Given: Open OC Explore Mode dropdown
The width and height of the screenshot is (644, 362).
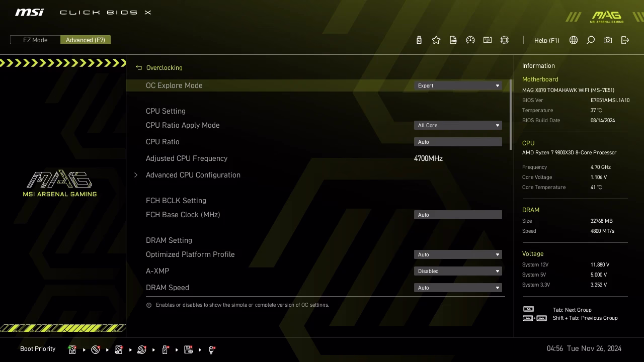Looking at the screenshot, I should point(458,85).
